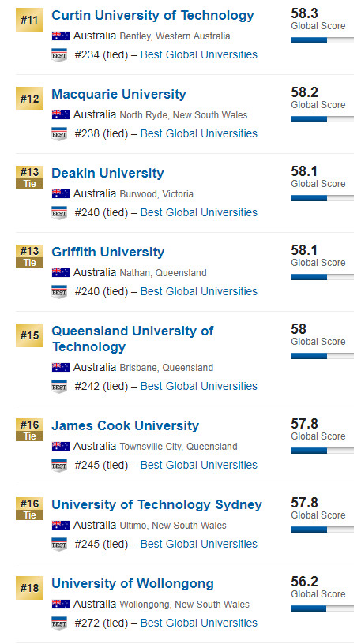Open Queensland University of Technology link
Screen dimensions: 361x644
133,339
